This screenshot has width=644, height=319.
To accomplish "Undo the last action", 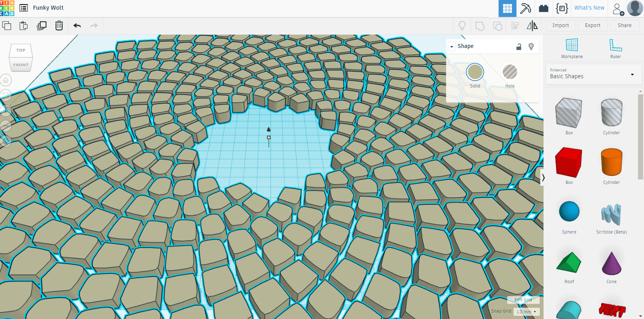I will coord(77,26).
